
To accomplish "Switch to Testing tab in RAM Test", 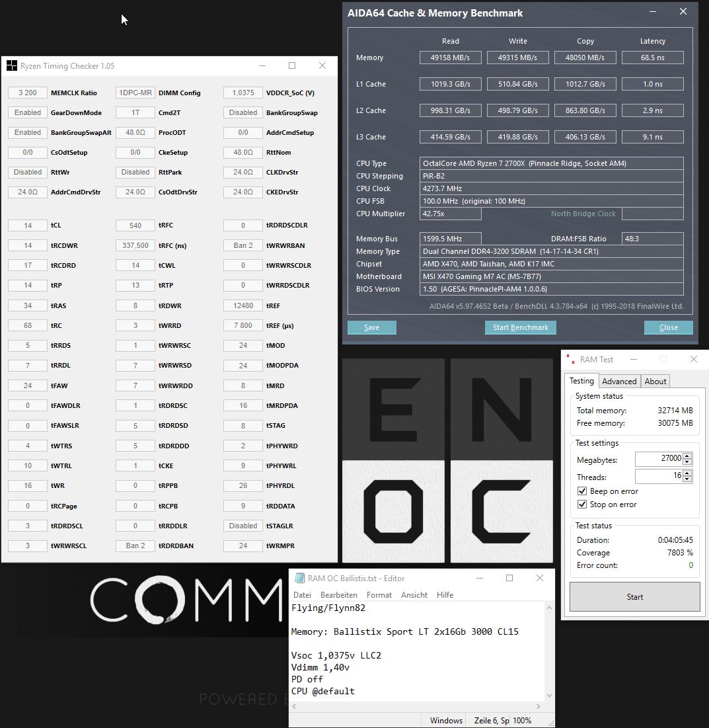I will (581, 381).
